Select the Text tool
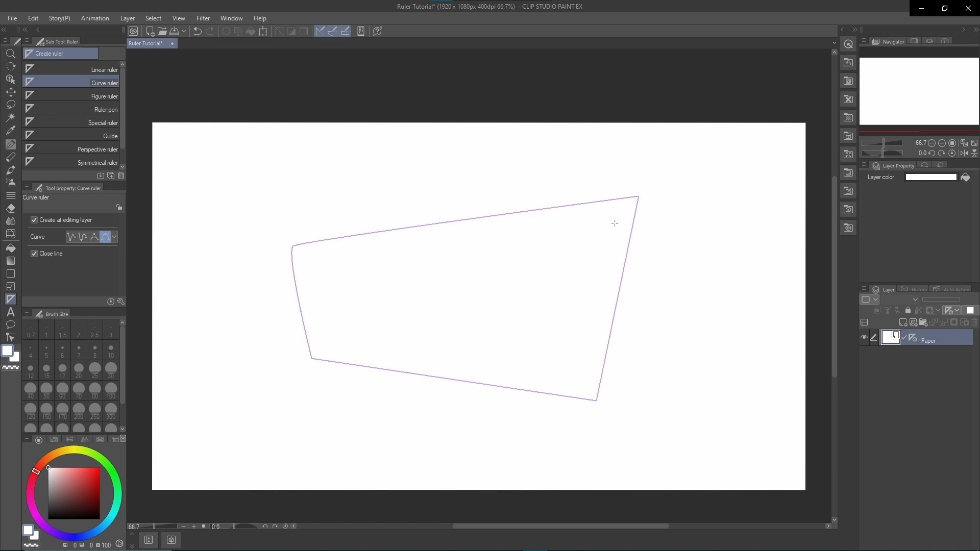Viewport: 980px width, 551px height. (10, 312)
